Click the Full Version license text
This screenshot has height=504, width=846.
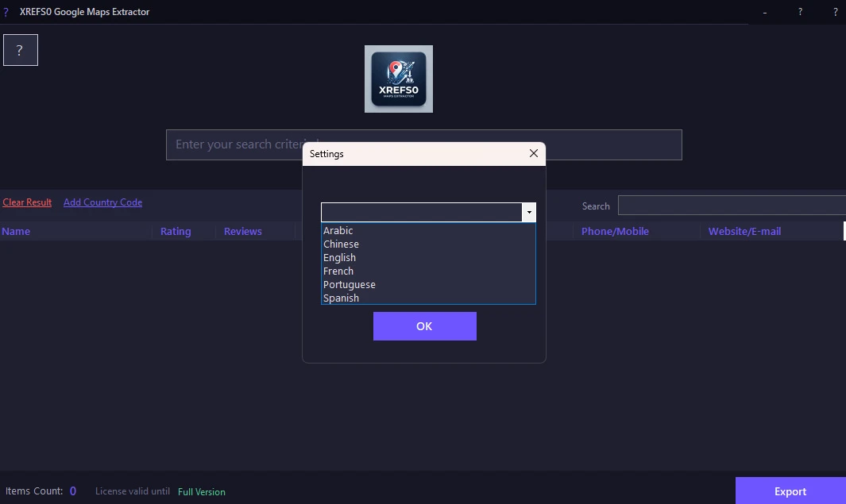pyautogui.click(x=202, y=491)
